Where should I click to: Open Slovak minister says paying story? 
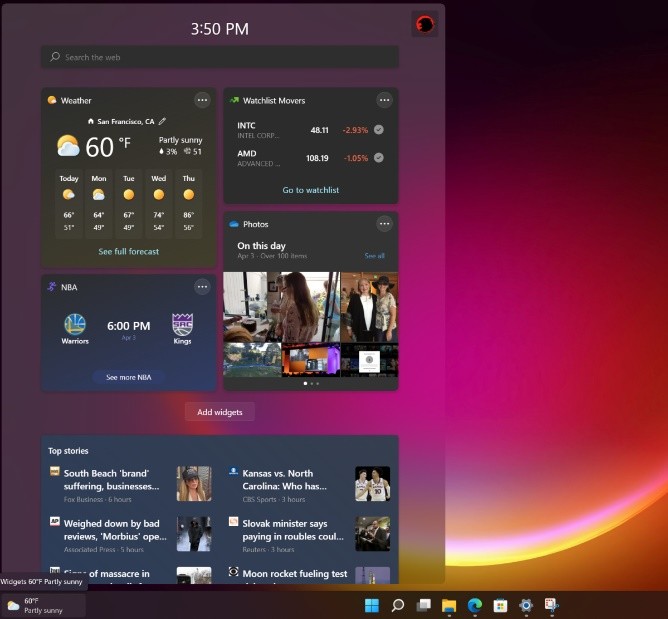point(293,530)
